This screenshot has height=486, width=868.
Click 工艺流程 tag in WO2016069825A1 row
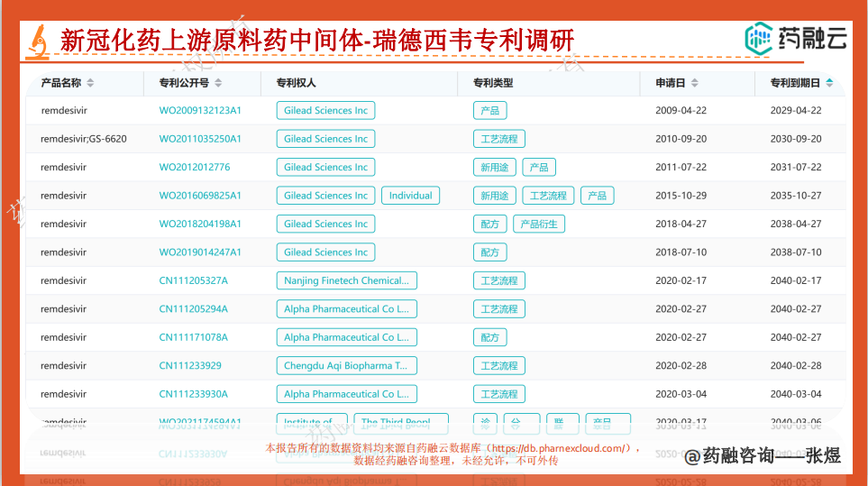548,196
